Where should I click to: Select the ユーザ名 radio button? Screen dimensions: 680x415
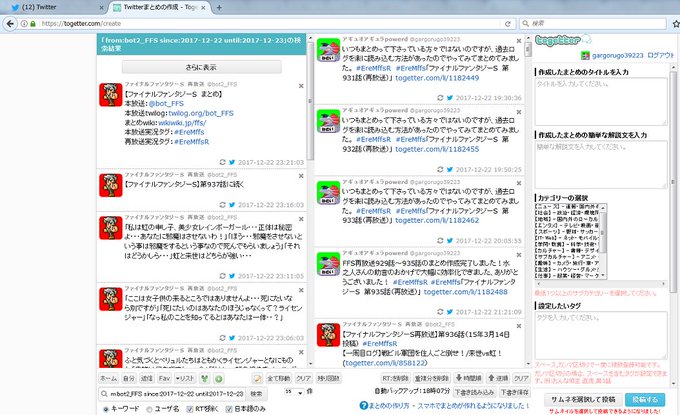point(150,409)
